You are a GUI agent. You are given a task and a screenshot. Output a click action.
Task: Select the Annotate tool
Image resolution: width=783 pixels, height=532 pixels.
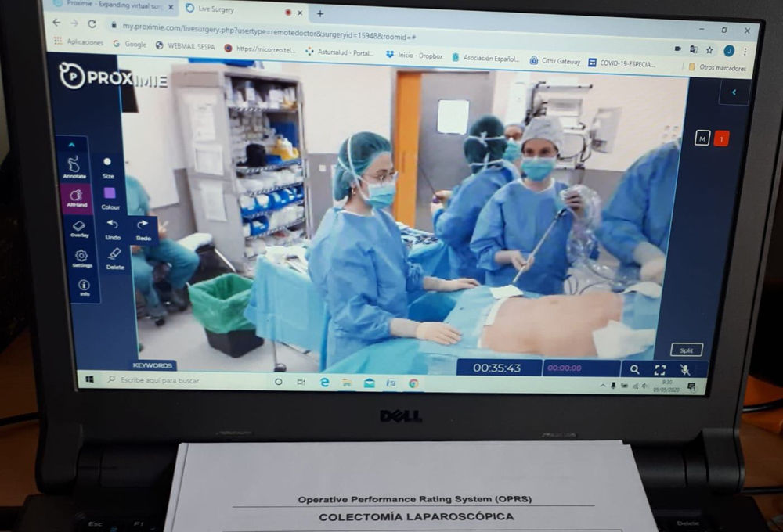point(74,166)
